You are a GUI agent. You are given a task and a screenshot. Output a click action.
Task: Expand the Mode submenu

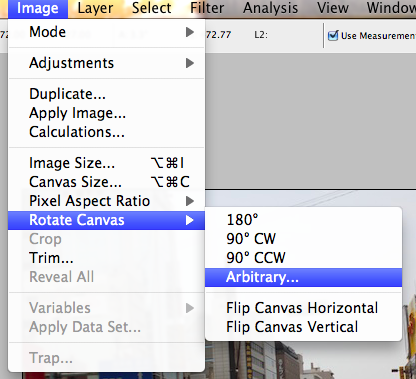pyautogui.click(x=106, y=32)
